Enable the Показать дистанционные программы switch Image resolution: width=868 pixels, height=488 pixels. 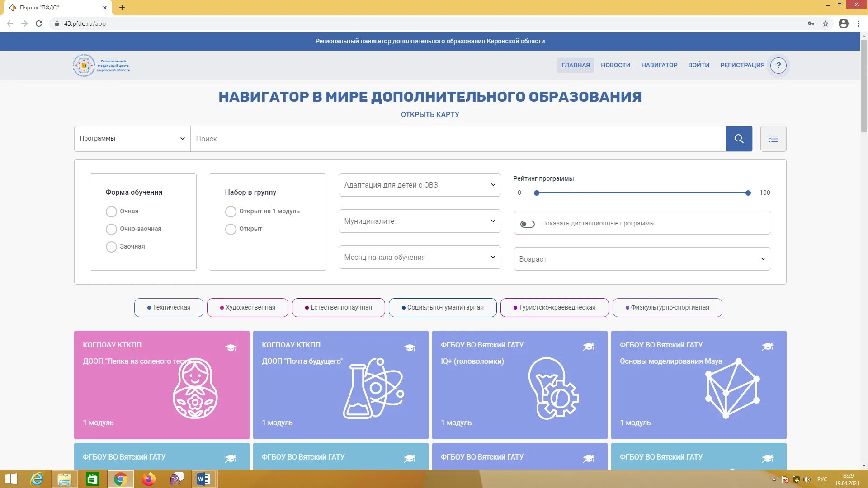tap(527, 224)
